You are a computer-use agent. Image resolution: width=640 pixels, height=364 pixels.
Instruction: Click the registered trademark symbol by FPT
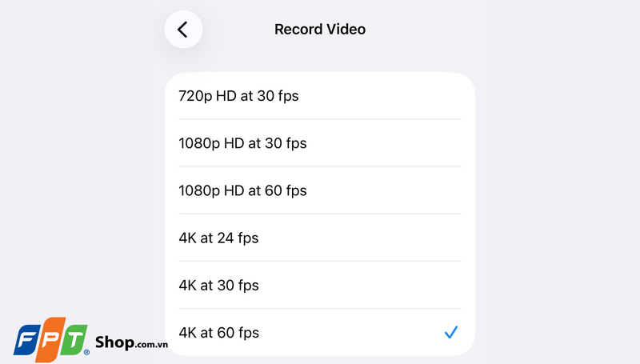tap(86, 352)
